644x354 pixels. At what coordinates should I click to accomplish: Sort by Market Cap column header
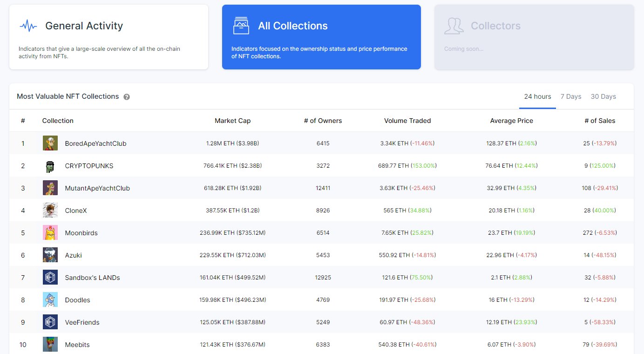(x=232, y=121)
